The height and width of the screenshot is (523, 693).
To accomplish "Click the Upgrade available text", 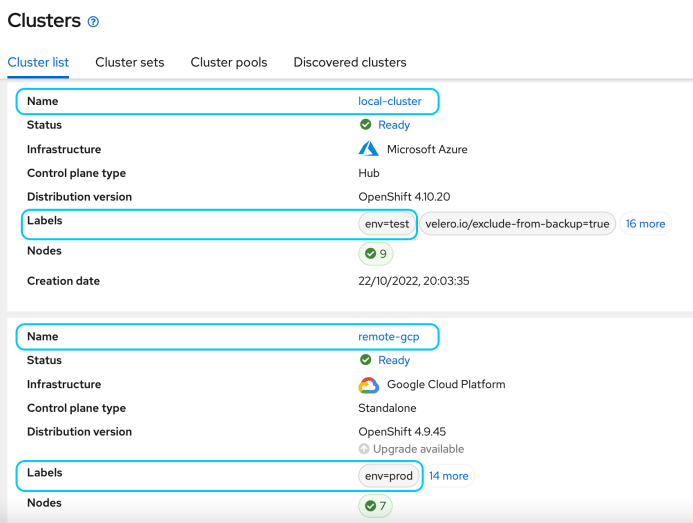I will (419, 449).
